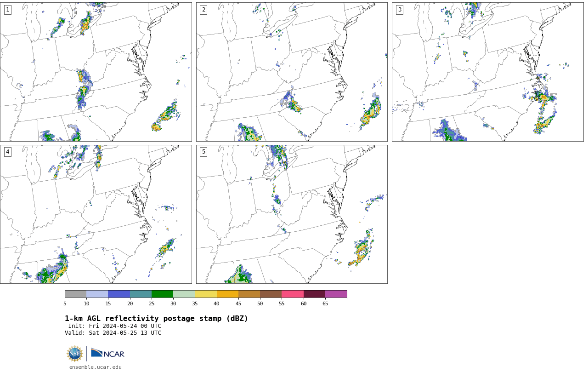Click the ensemble.ucar.edu text
The width and height of the screenshot is (588, 372).
pyautogui.click(x=95, y=367)
